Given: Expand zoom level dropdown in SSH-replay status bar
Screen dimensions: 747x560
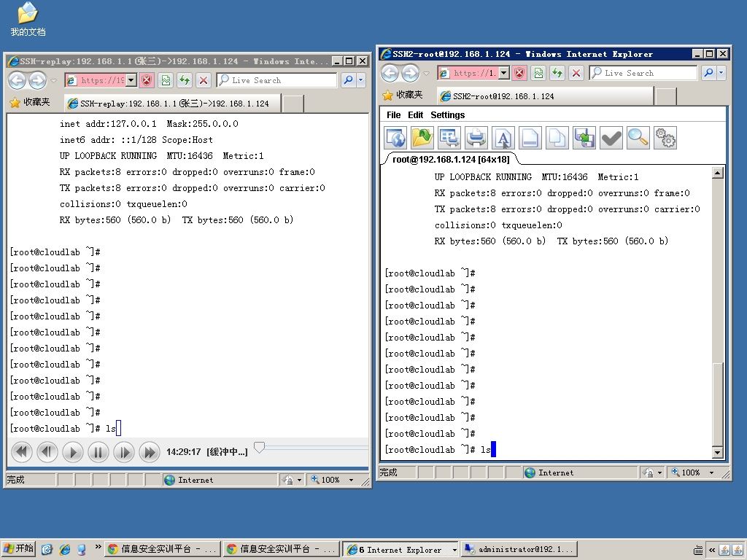Looking at the screenshot, I should 351,480.
